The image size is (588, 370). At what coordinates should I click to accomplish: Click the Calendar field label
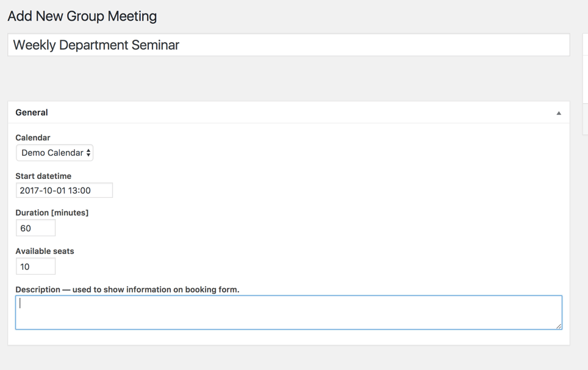(x=33, y=138)
